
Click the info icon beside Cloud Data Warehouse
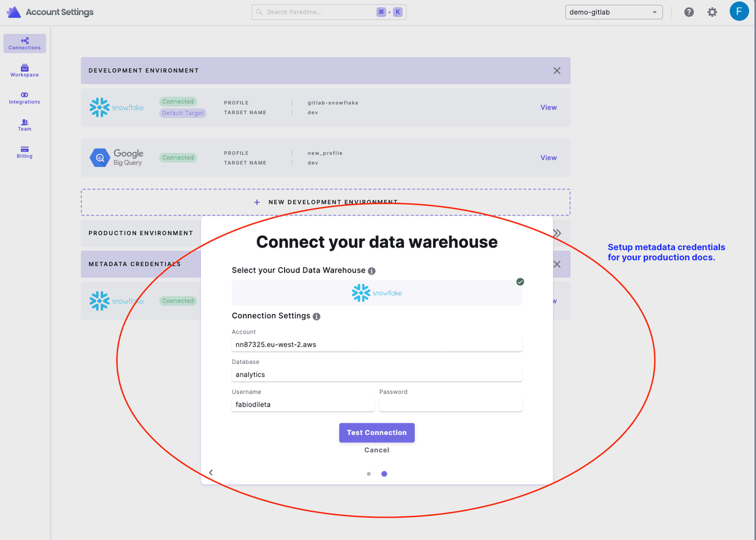tap(372, 271)
